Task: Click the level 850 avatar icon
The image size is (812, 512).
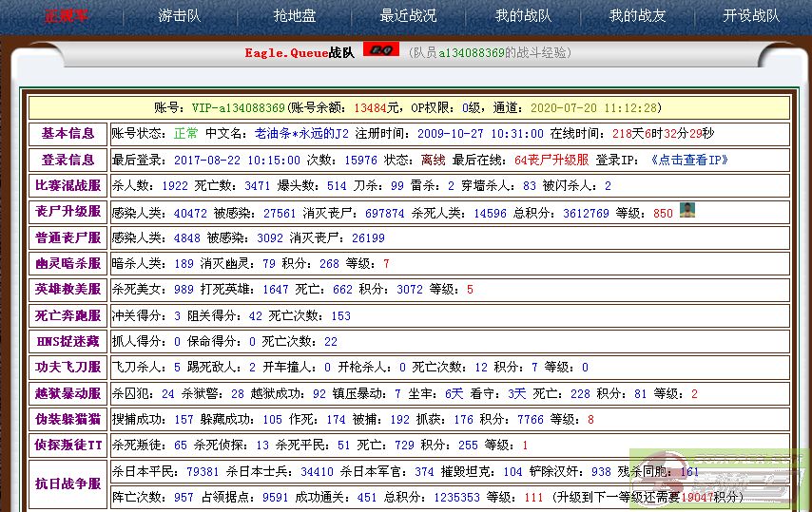Action: coord(687,210)
